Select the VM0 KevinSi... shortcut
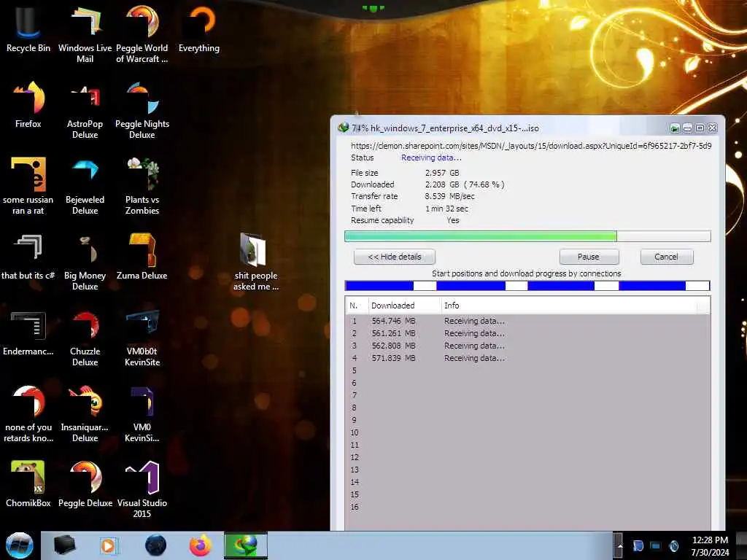This screenshot has height=560, width=747. click(142, 413)
